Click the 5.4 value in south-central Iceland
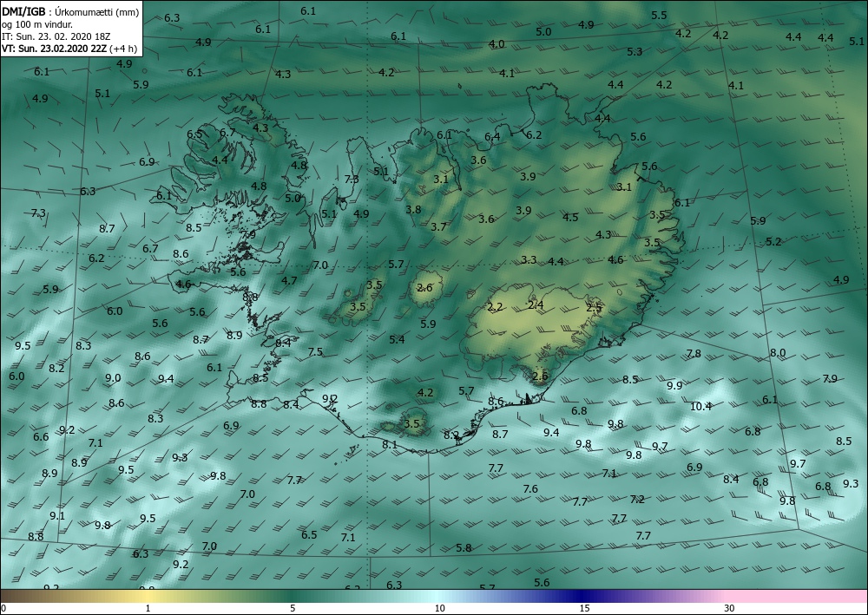Viewport: 868px width, 615px height. click(397, 339)
